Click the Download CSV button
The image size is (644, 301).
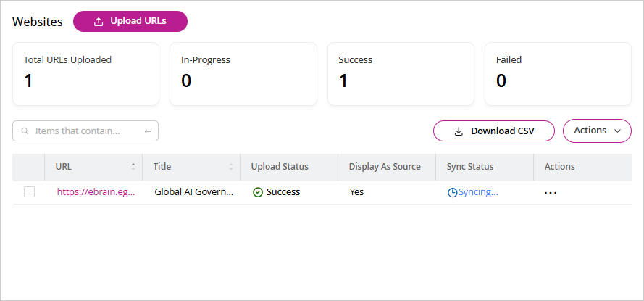coord(494,131)
